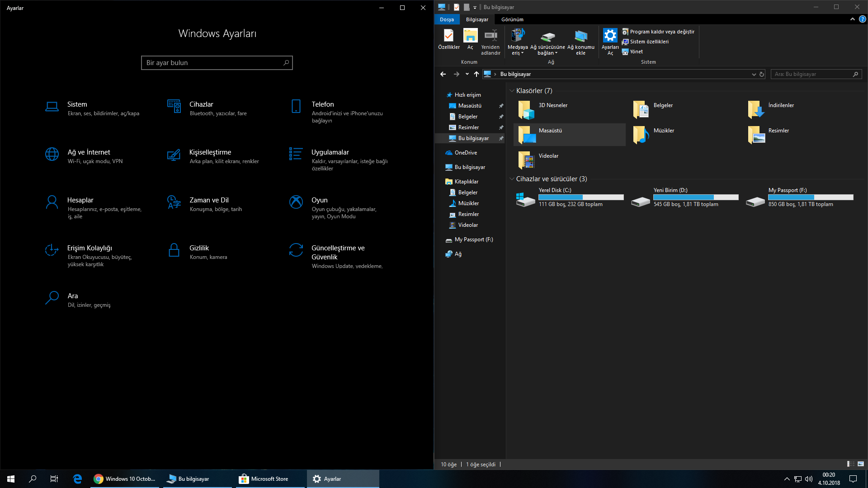868x488 pixels.
Task: Open the recent locations dropdown arrow
Action: pos(467,74)
